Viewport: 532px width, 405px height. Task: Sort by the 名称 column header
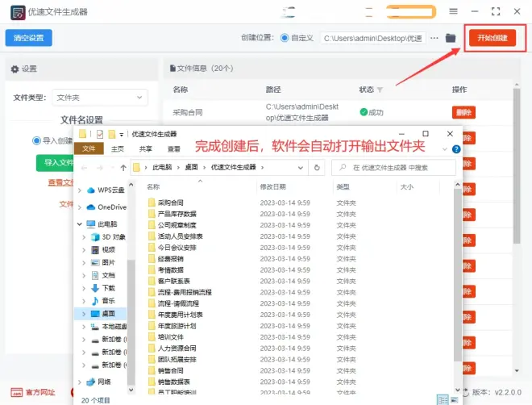click(x=153, y=186)
